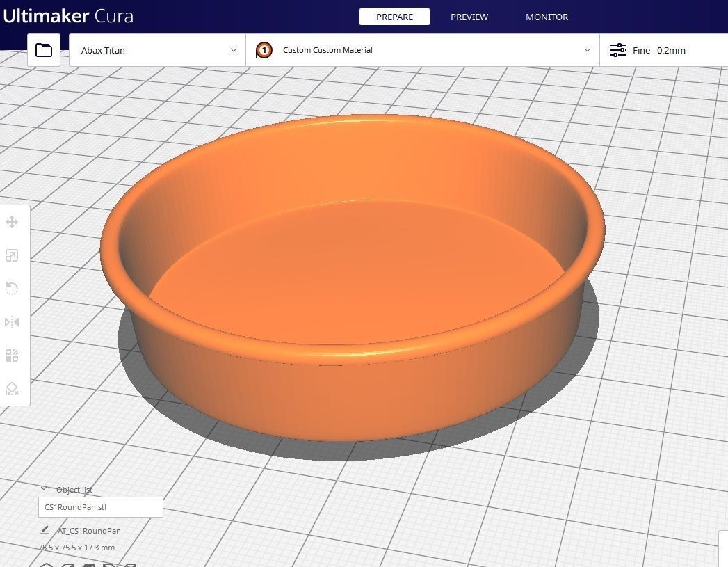Open Per Model Settings tool
The height and width of the screenshot is (567, 728).
click(12, 356)
